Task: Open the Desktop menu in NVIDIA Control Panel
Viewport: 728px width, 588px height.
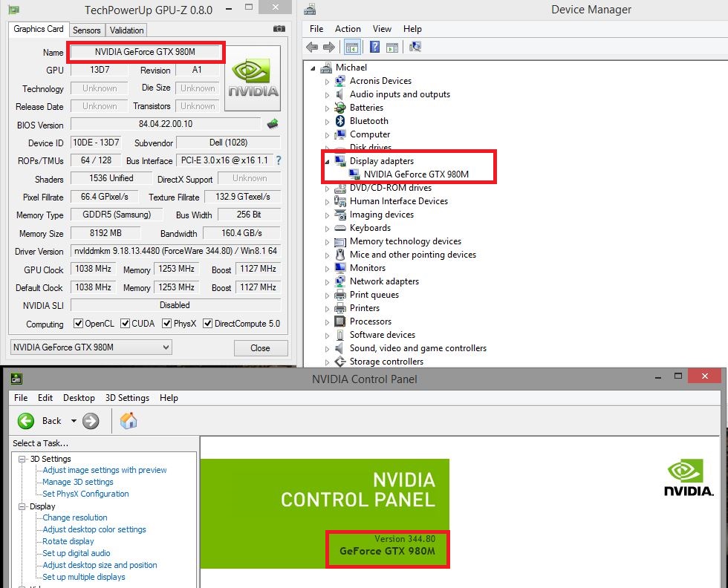Action: (79, 398)
